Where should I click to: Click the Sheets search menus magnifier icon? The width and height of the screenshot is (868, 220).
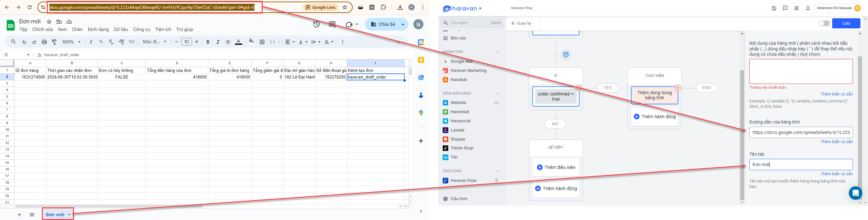pos(14,42)
